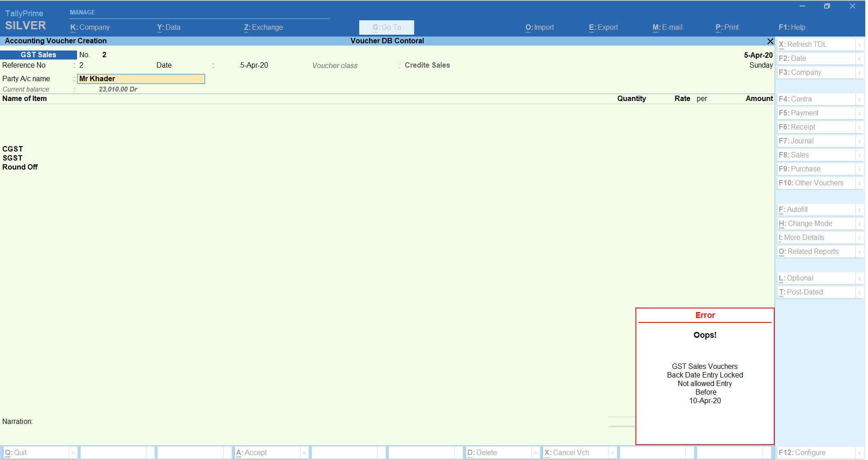
Task: Close the Voucher DB Control screen with X
Action: coord(770,41)
